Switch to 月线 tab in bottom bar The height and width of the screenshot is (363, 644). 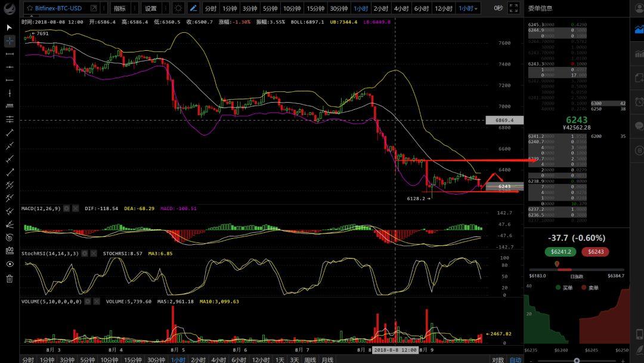tap(327, 359)
